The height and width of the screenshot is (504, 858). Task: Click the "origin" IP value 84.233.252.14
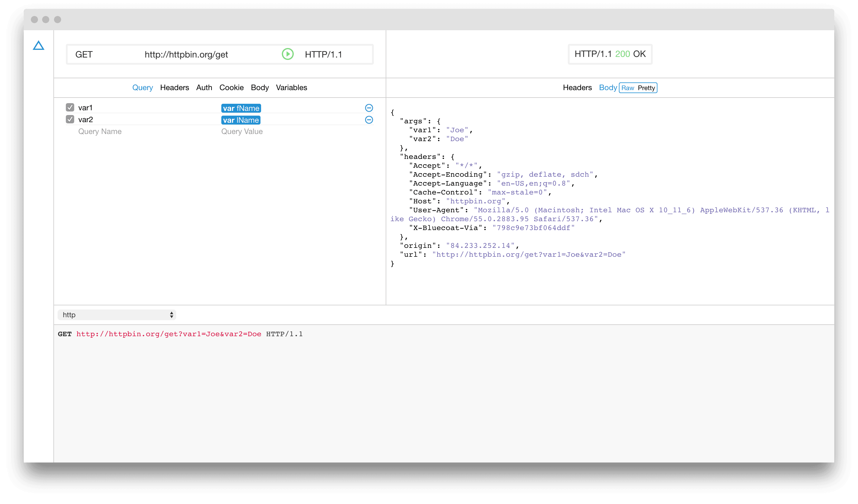(480, 245)
